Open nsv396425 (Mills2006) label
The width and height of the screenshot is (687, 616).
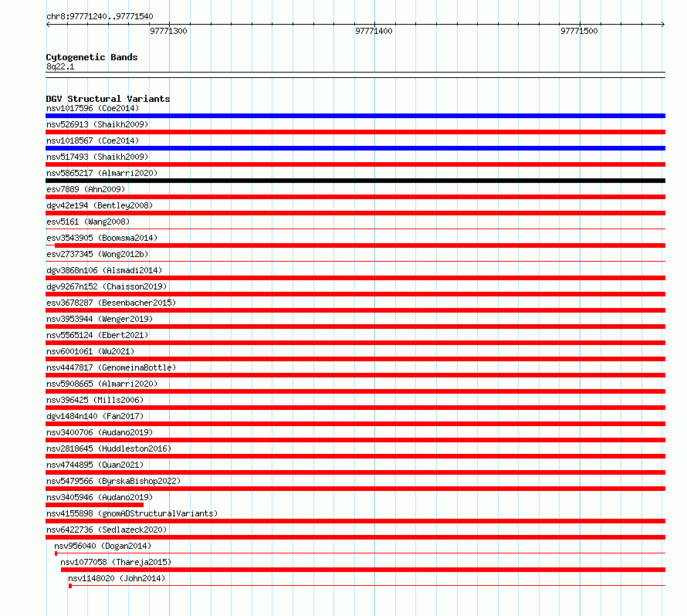pyautogui.click(x=95, y=400)
